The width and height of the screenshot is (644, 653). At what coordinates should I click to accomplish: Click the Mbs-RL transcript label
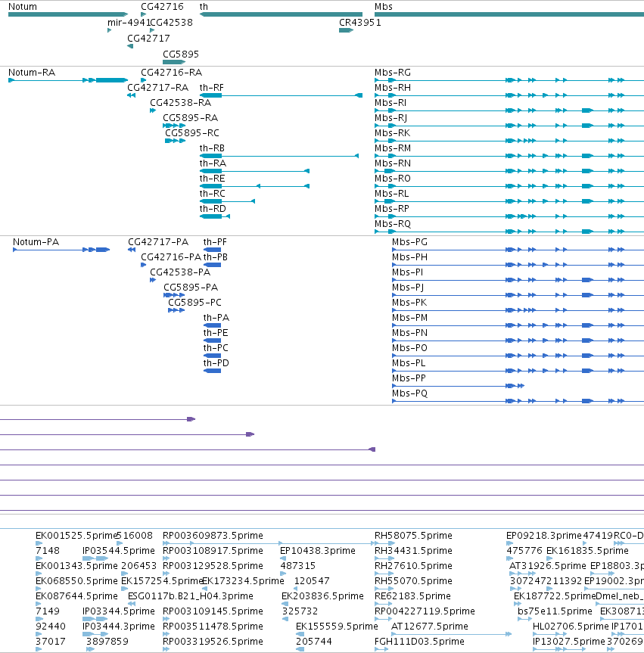click(x=391, y=194)
